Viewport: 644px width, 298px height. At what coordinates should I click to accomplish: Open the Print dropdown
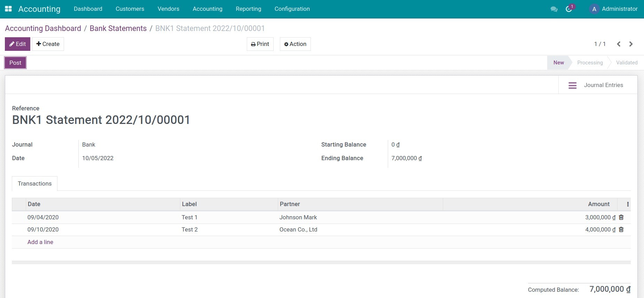click(260, 44)
